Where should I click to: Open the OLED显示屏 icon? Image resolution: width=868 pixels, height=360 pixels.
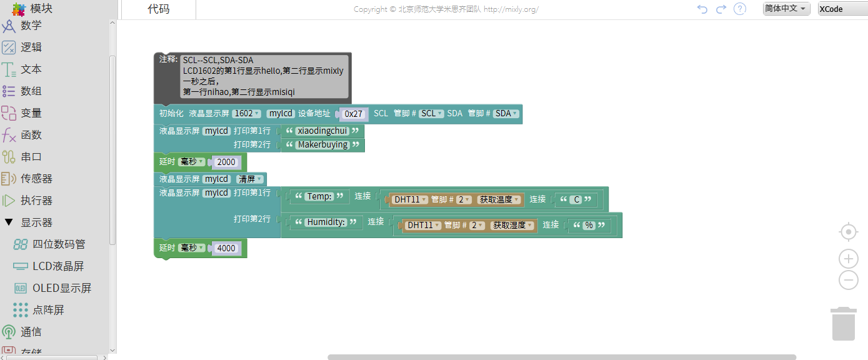pyautogui.click(x=21, y=288)
